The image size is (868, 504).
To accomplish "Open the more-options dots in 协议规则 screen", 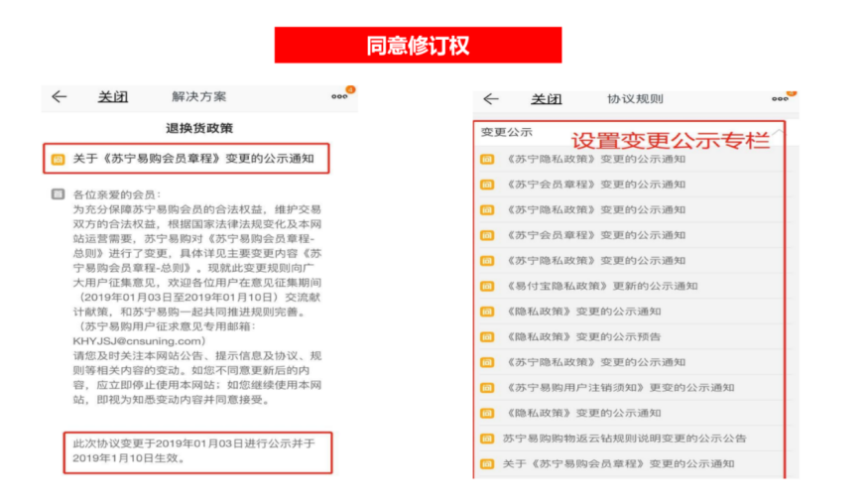I will tap(780, 98).
